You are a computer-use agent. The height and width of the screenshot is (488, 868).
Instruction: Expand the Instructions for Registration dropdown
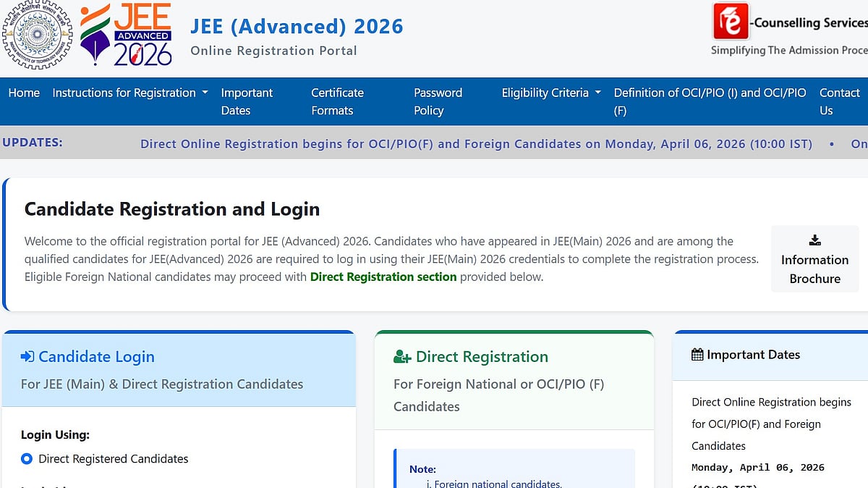(x=130, y=93)
